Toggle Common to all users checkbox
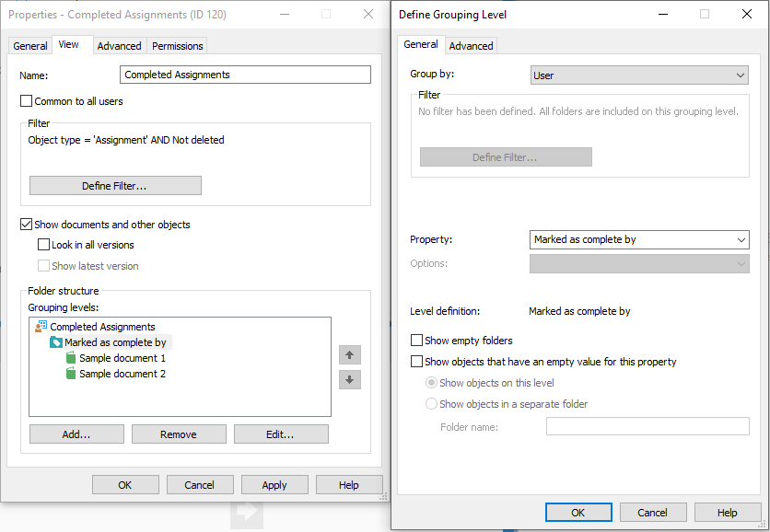Viewport: 770px width, 532px height. click(26, 101)
